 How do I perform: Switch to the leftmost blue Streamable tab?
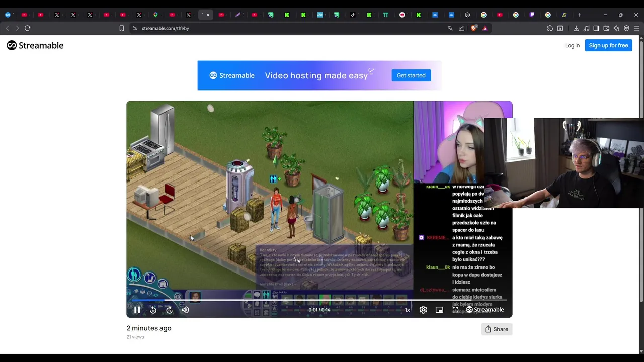pyautogui.click(x=8, y=15)
